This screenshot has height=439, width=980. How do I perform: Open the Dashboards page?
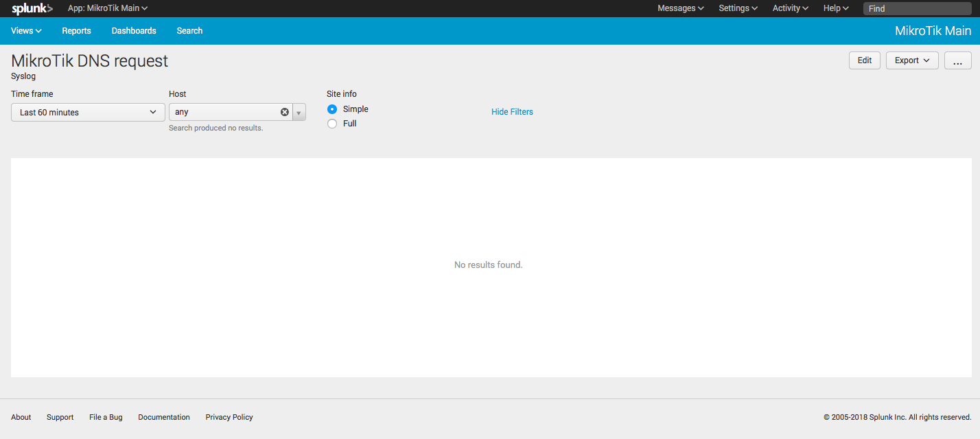coord(134,31)
